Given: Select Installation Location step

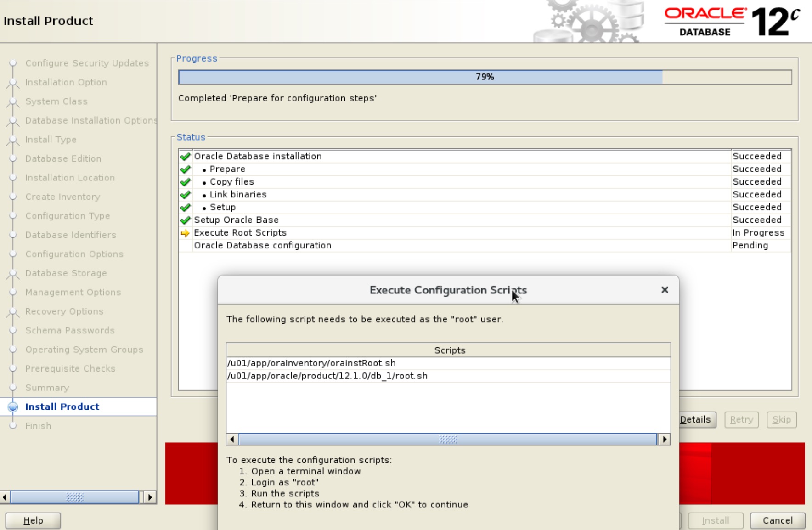Looking at the screenshot, I should [70, 178].
